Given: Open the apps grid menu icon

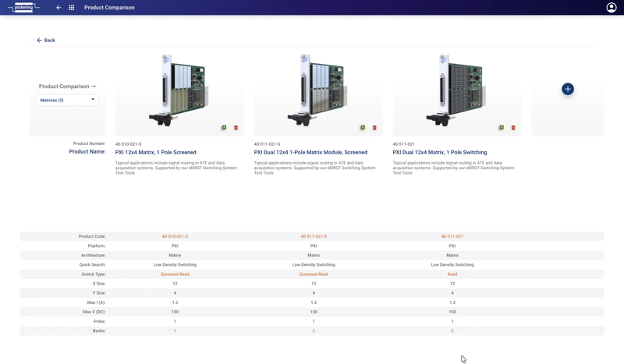Looking at the screenshot, I should (x=72, y=8).
